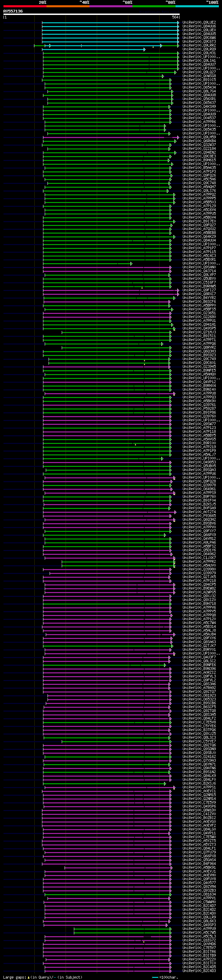
Task: Select hit label UniRef100_Q9LRR2
Action: tap(199, 45)
